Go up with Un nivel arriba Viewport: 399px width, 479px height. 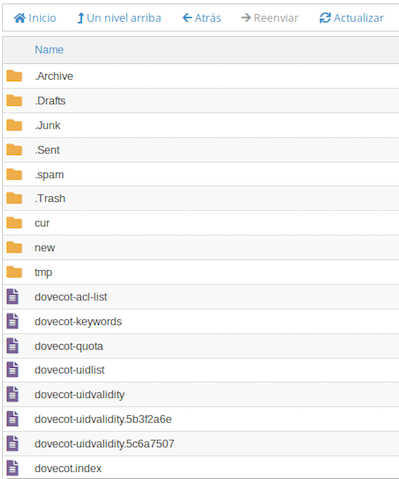pos(119,18)
